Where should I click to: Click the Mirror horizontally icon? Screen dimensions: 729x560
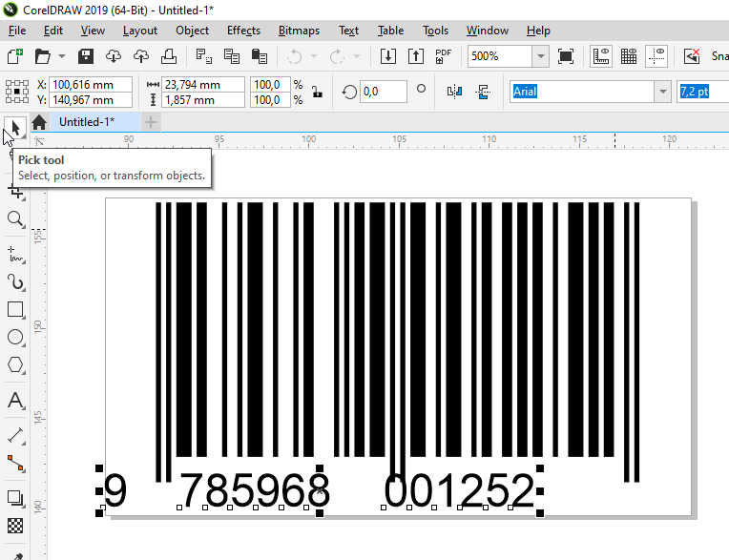point(455,92)
